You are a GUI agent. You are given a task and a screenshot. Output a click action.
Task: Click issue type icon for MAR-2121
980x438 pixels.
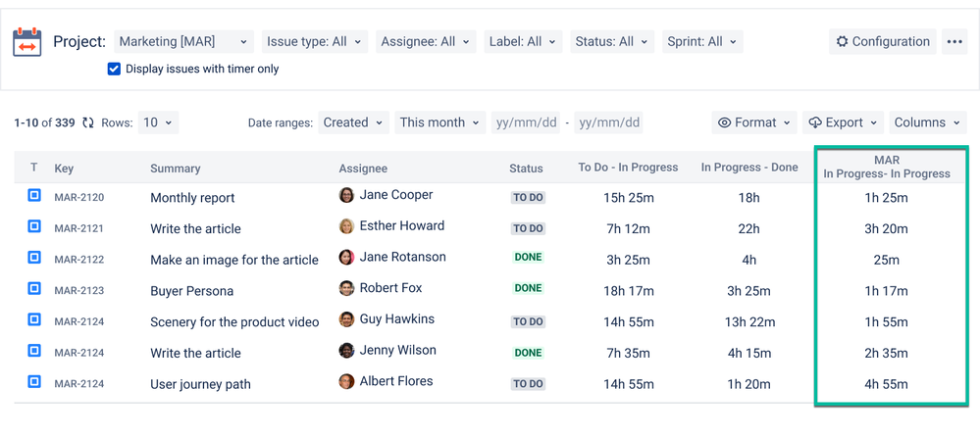pyautogui.click(x=34, y=226)
